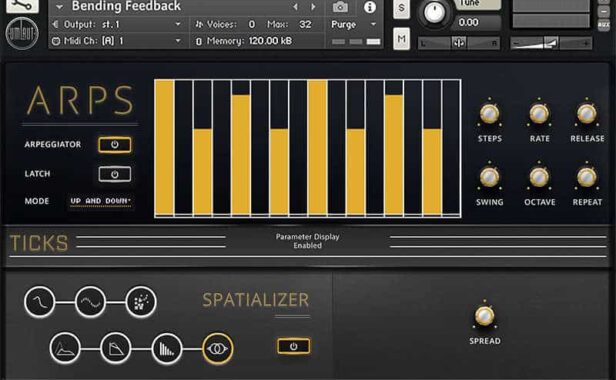Take a snapshot with the camera icon
Viewport: 616px width, 380px height.
point(340,7)
